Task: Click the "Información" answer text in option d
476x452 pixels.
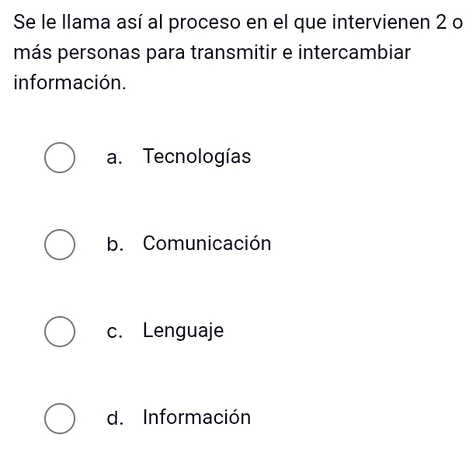Action: (x=197, y=419)
